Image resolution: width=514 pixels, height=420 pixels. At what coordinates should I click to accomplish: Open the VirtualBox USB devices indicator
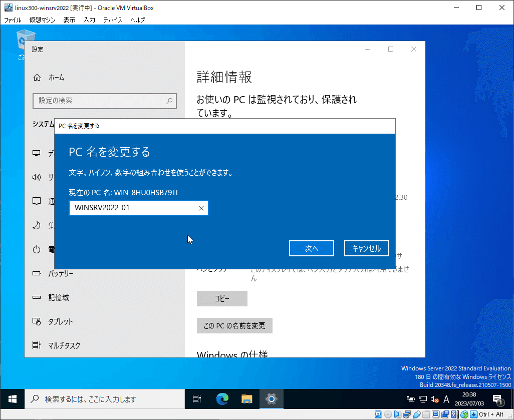tap(417, 414)
